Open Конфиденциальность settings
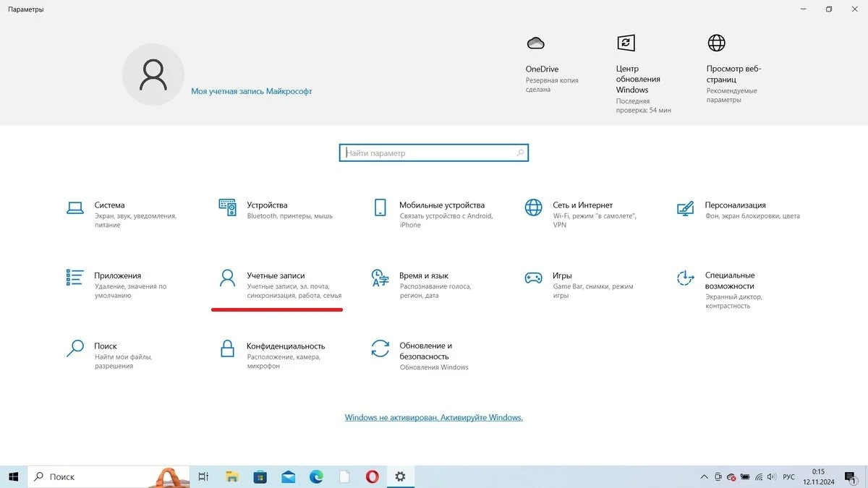The image size is (868, 488). coord(272,355)
